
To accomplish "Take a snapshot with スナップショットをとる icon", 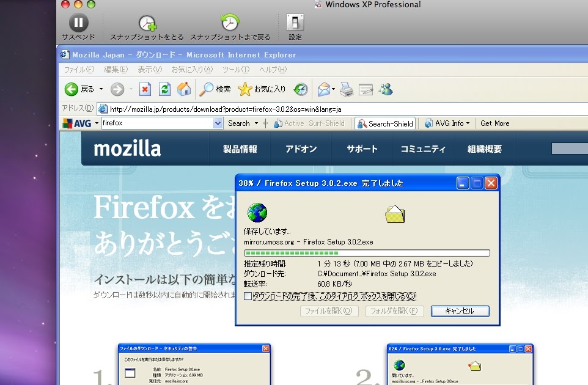I will (147, 23).
